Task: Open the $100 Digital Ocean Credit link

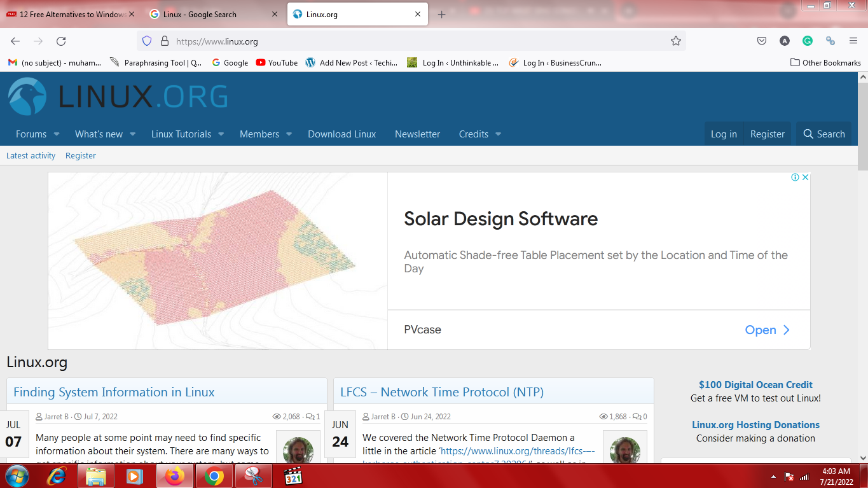Action: tap(755, 384)
